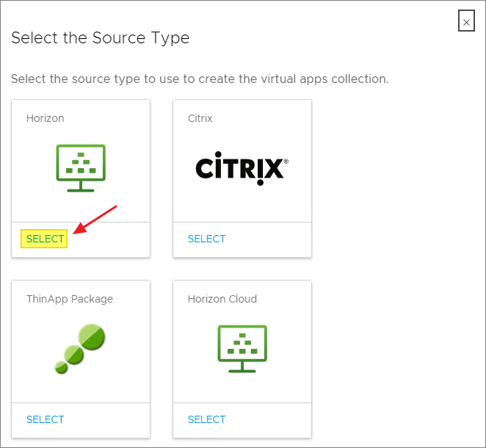Click the Citrix logo
This screenshot has width=486, height=448.
click(x=242, y=168)
